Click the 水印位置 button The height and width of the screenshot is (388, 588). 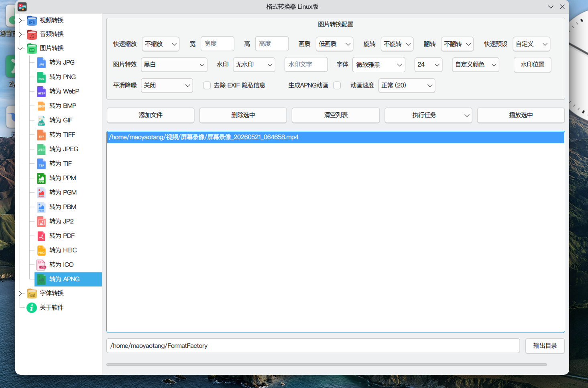click(x=533, y=65)
